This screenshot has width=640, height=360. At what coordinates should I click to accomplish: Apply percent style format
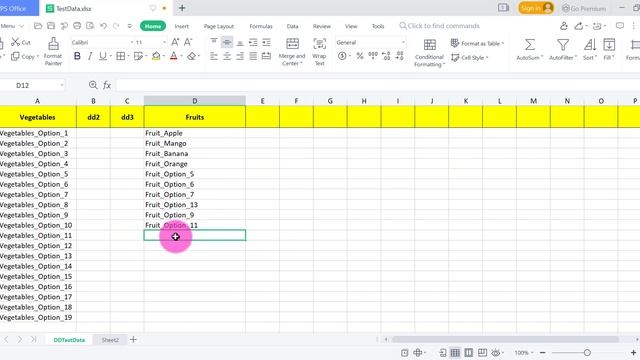pyautogui.click(x=360, y=56)
